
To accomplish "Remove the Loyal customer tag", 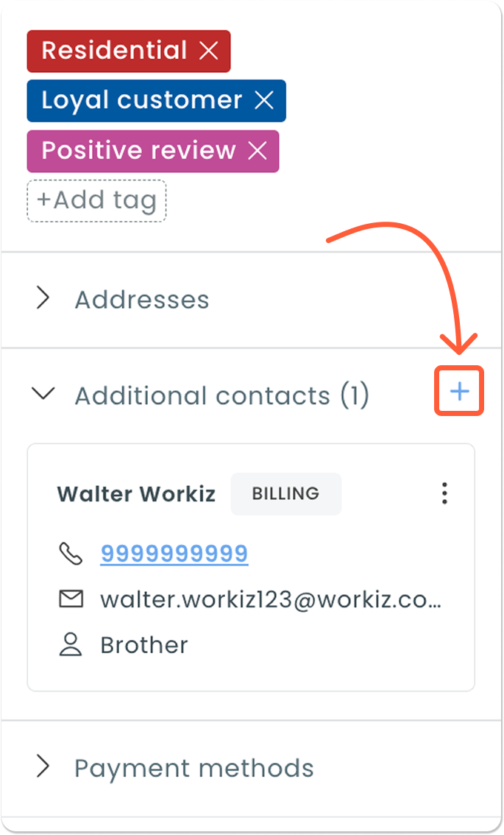I will pyautogui.click(x=264, y=101).
